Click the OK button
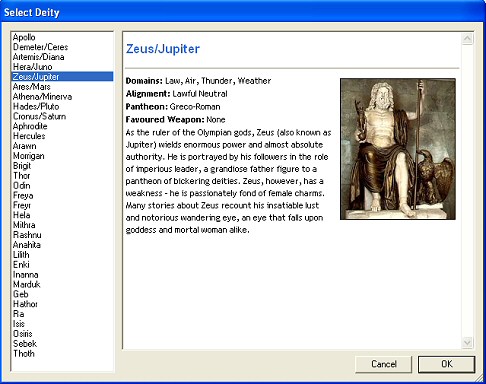486x384 pixels. [446, 364]
